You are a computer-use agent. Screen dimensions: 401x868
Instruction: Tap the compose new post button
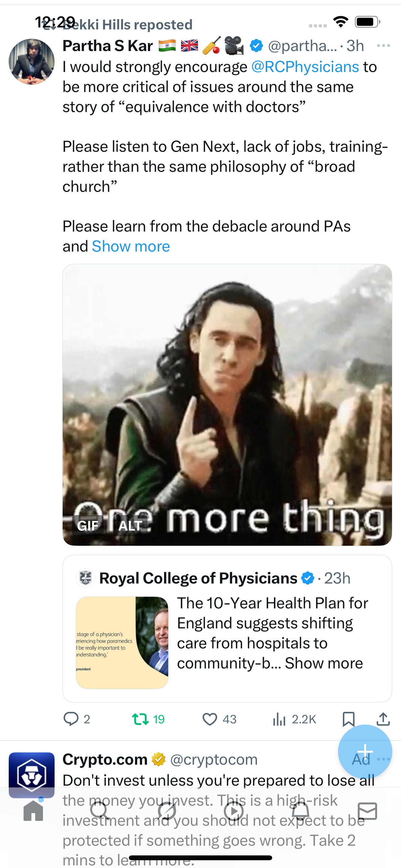coord(365,751)
